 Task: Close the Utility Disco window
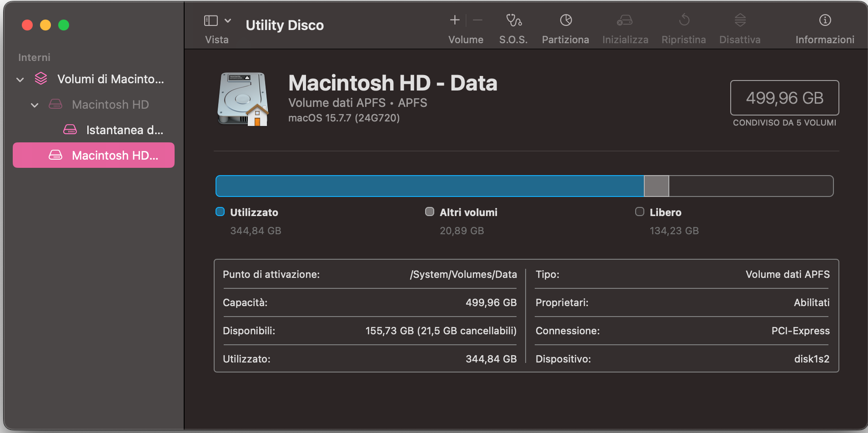27,25
